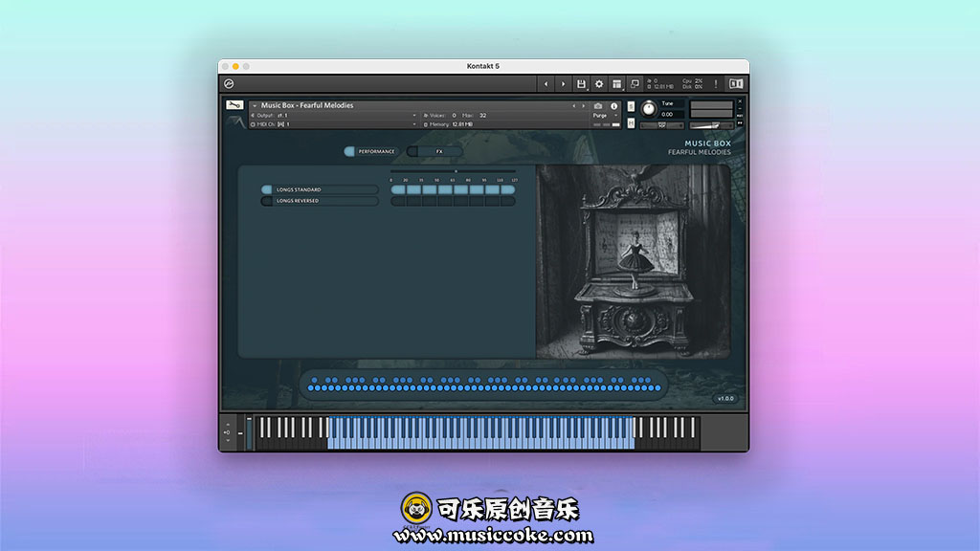
Task: Click the velocity range slider above the blocks
Action: [x=453, y=171]
